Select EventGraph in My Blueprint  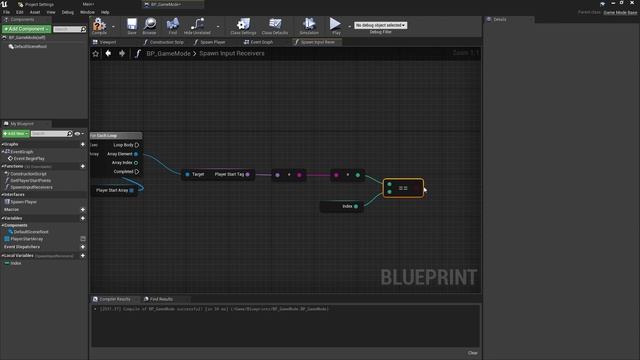click(x=22, y=151)
